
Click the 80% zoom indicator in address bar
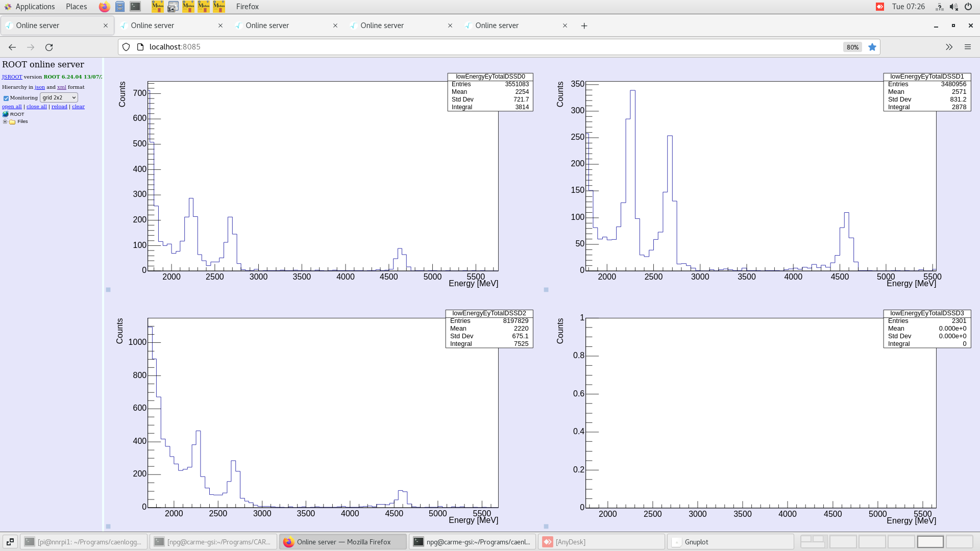852,47
